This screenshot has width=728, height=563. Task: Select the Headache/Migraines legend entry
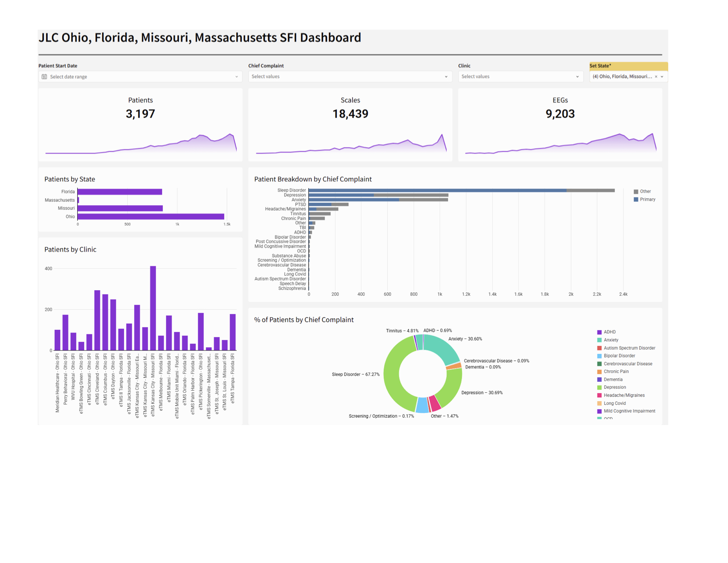tap(624, 395)
